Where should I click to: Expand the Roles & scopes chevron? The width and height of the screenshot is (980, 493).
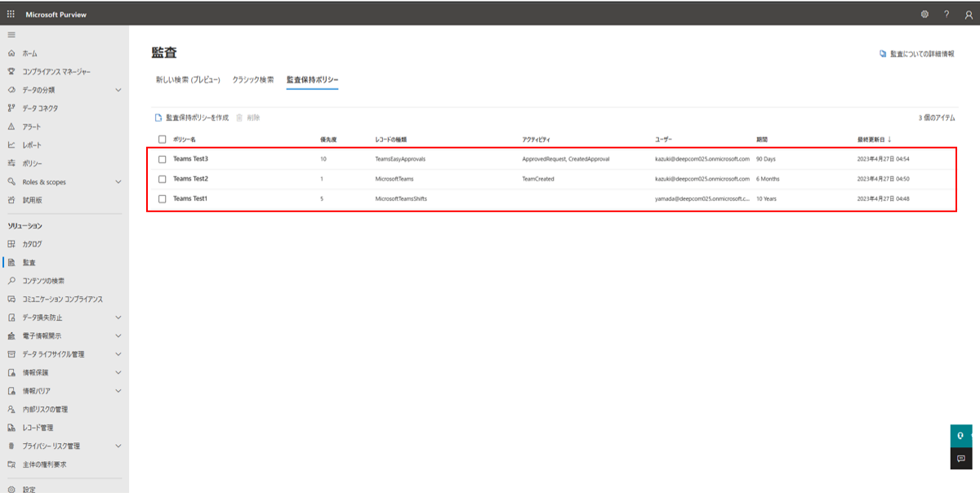[x=118, y=181]
